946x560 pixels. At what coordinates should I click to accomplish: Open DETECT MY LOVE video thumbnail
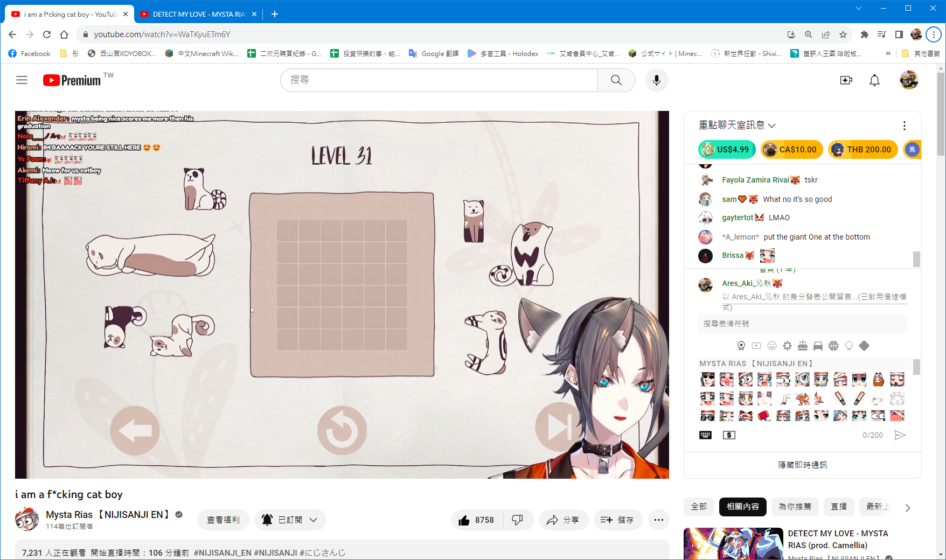click(733, 543)
